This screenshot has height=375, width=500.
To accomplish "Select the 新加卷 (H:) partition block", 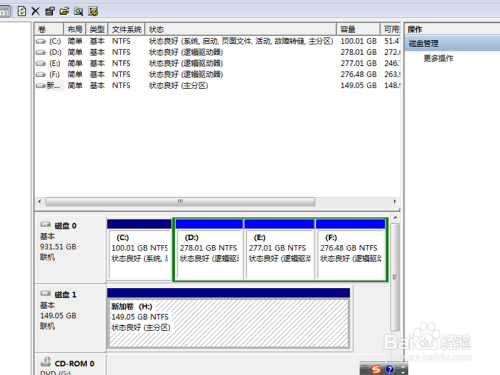I will tap(228, 319).
